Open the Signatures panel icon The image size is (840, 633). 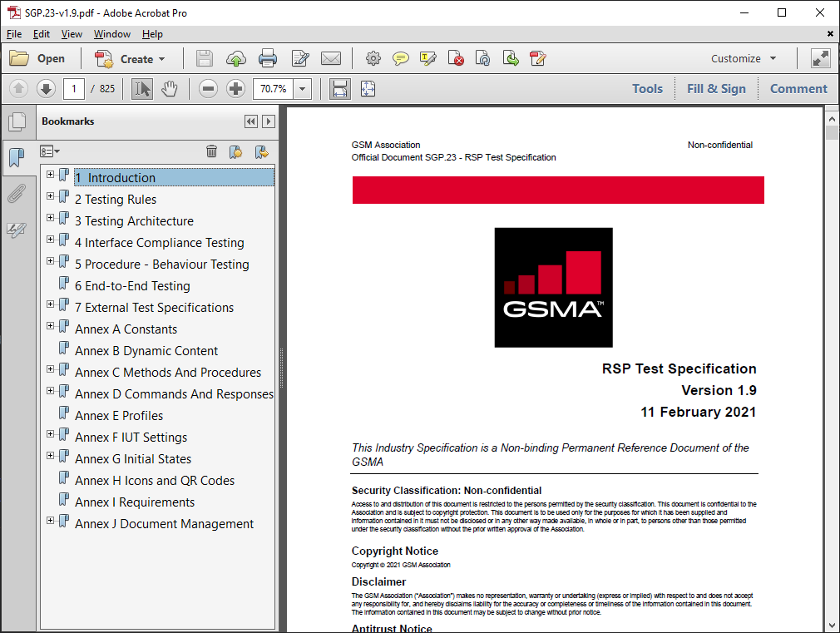click(x=17, y=230)
